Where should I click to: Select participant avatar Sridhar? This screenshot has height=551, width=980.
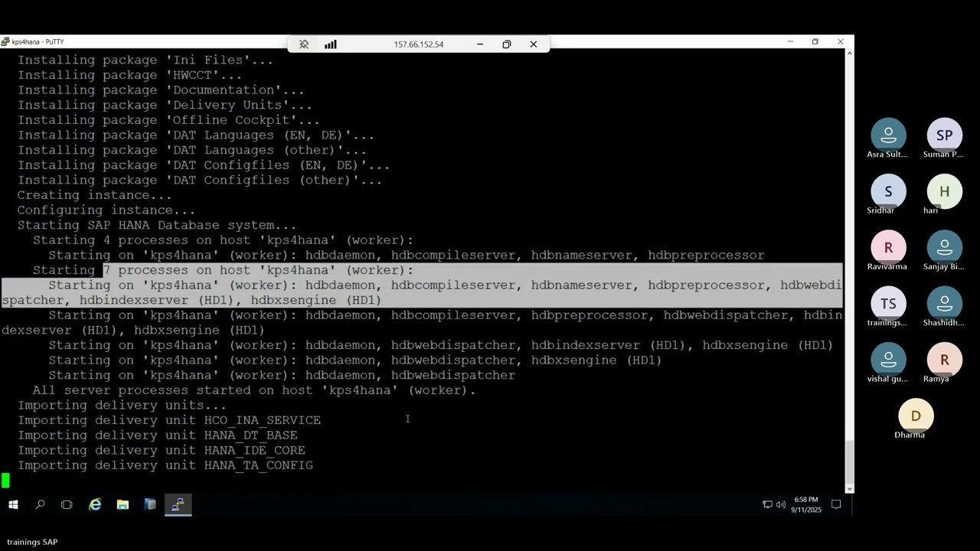[888, 191]
